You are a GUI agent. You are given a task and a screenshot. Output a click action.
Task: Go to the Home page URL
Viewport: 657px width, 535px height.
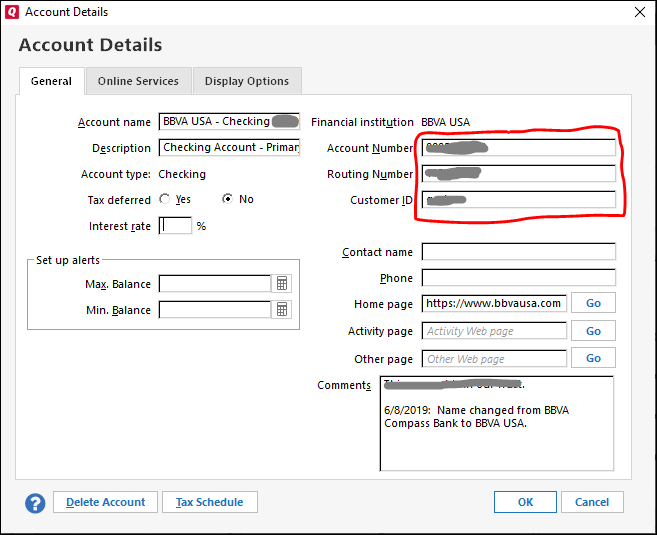[x=593, y=303]
